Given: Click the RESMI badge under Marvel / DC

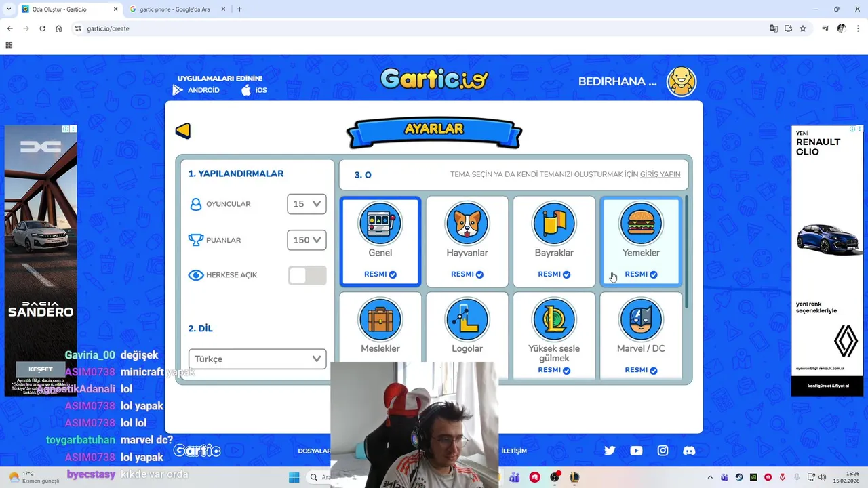Looking at the screenshot, I should (641, 370).
